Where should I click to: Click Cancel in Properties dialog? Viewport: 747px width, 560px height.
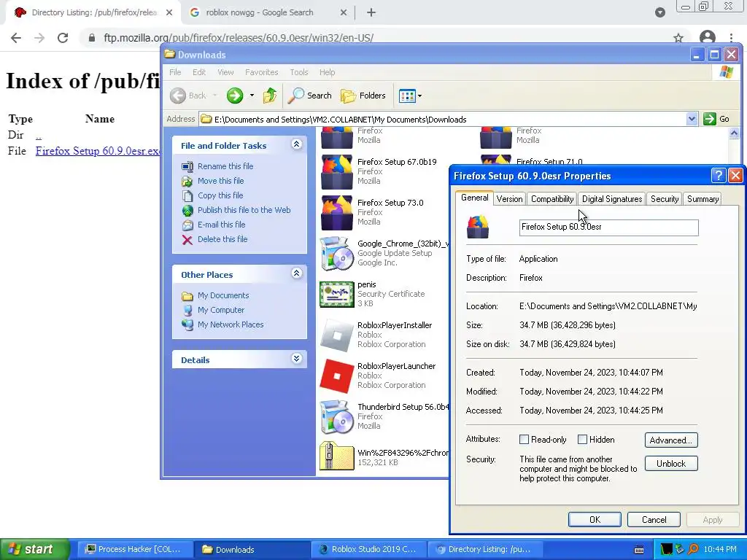(654, 519)
